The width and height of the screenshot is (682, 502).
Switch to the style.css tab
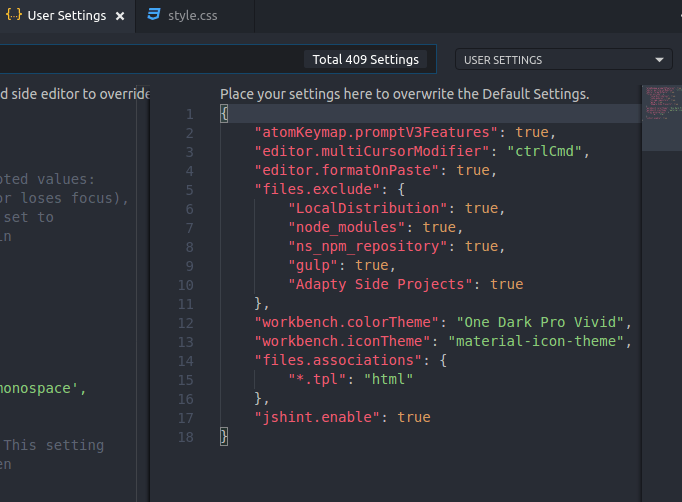tap(192, 16)
